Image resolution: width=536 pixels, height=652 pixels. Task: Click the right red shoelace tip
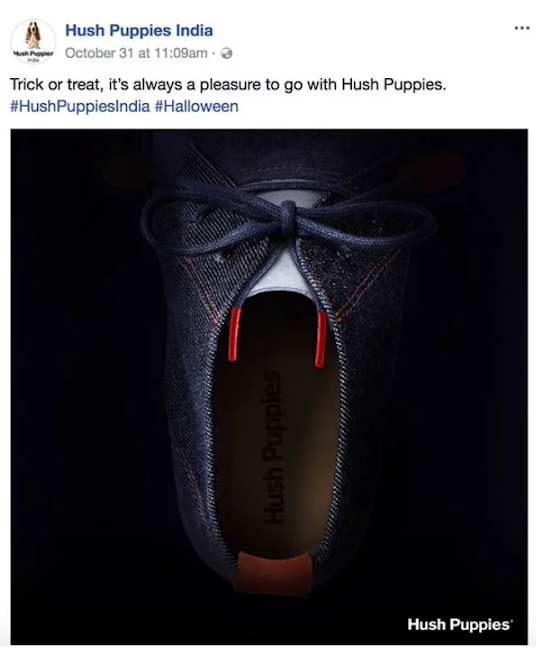(321, 338)
